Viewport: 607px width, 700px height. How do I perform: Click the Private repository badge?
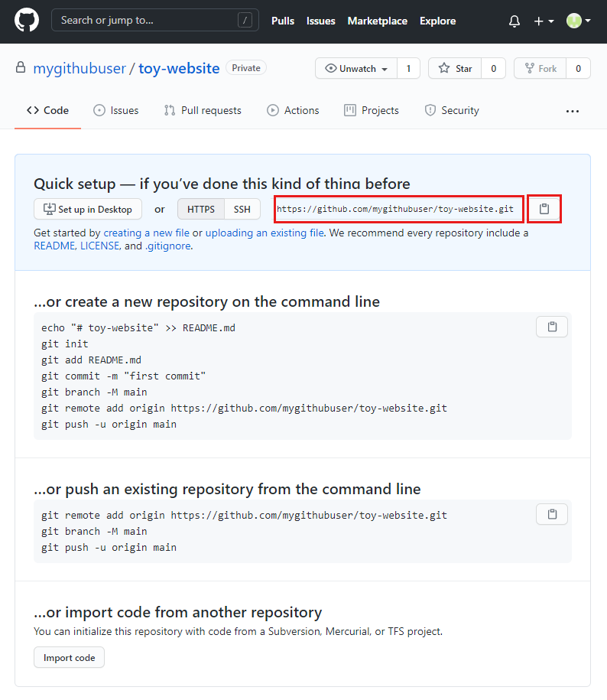click(x=246, y=68)
